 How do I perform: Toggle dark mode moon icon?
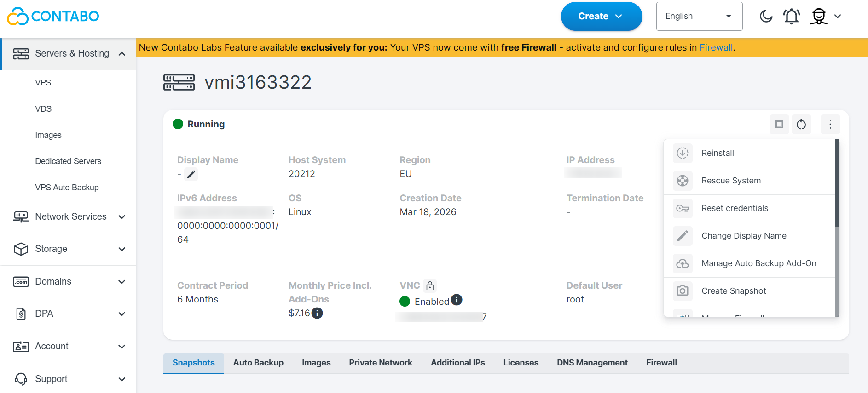(x=766, y=16)
